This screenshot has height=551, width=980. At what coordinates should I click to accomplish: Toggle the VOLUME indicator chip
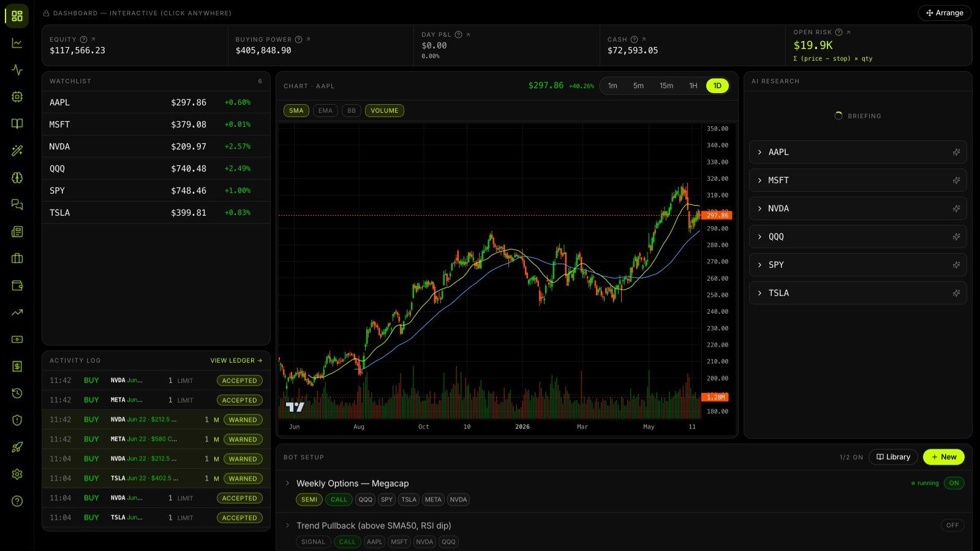tap(385, 111)
